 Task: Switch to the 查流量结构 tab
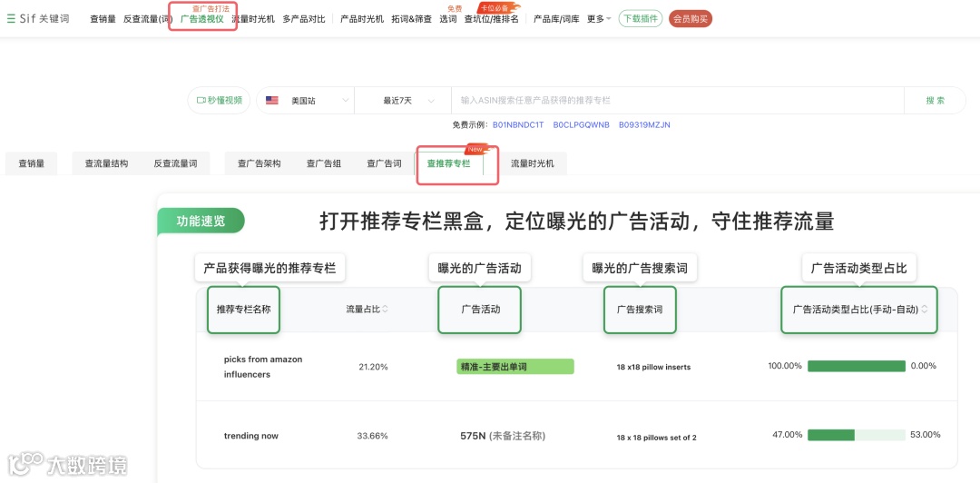(106, 163)
